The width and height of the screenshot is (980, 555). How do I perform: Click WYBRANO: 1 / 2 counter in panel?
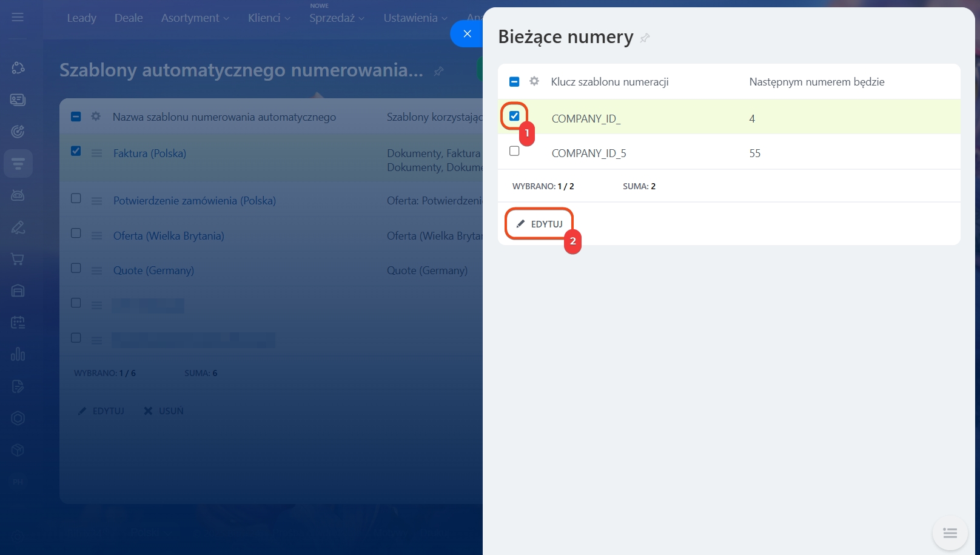click(x=543, y=186)
